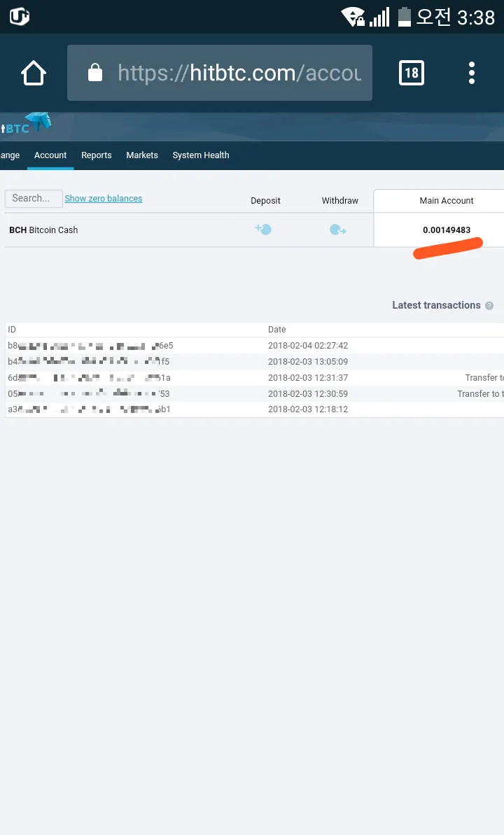The height and width of the screenshot is (835, 504).
Task: Click transaction ID ending in 53
Action: click(88, 393)
